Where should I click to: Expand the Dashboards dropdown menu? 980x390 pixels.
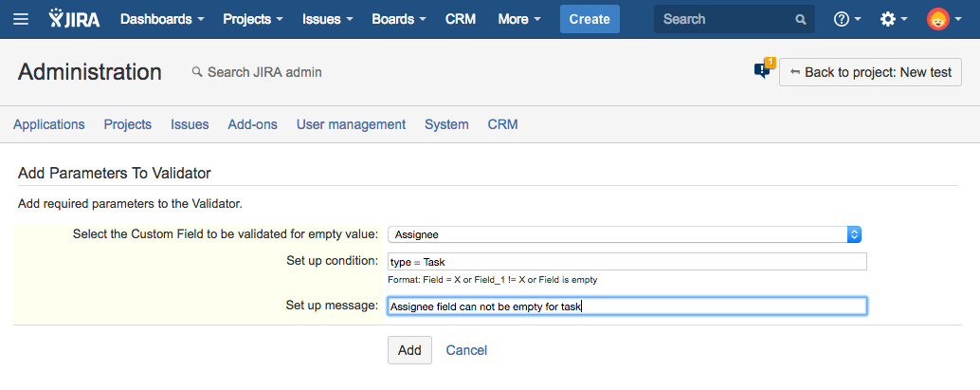point(162,19)
